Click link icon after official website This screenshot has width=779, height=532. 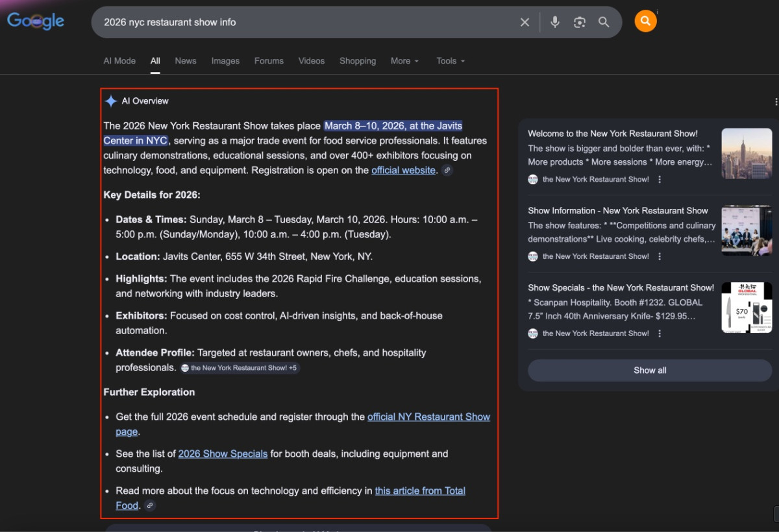click(447, 171)
